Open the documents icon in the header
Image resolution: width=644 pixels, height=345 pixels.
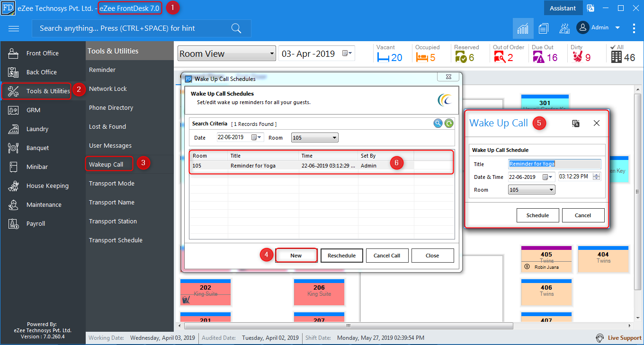tap(544, 28)
